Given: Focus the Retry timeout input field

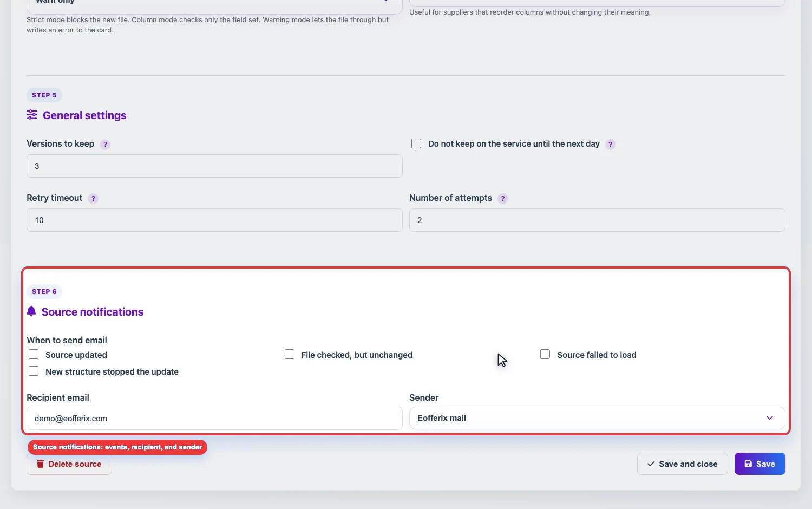Looking at the screenshot, I should tap(214, 220).
